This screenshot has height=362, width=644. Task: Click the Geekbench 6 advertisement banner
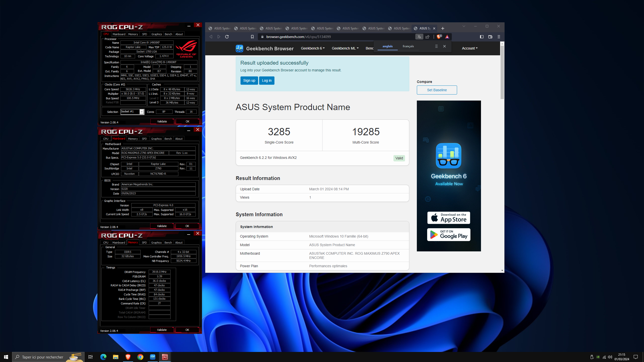(x=449, y=176)
